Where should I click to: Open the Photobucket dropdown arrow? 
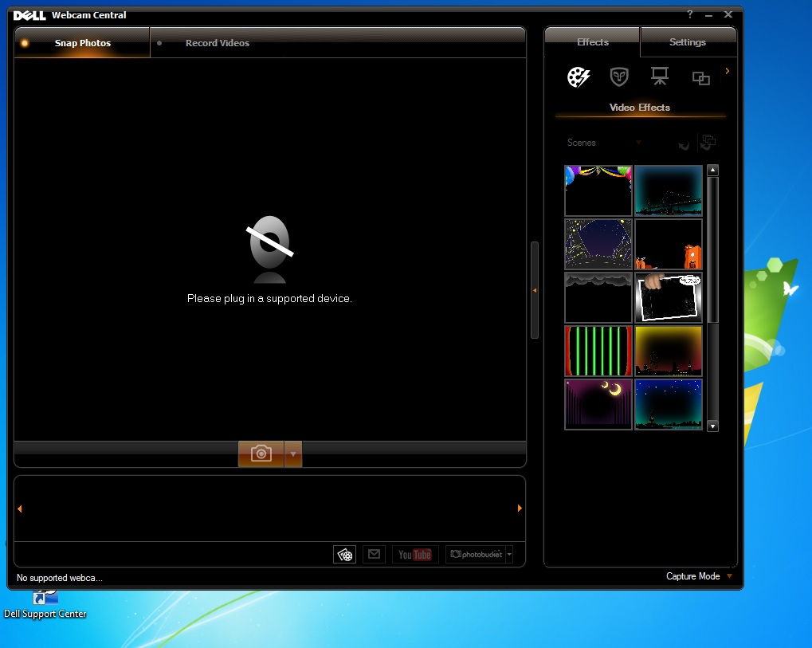coord(509,554)
